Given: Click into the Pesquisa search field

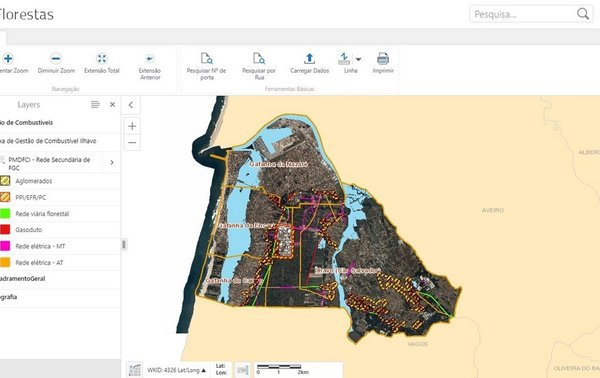Looking at the screenshot, I should click(x=523, y=14).
